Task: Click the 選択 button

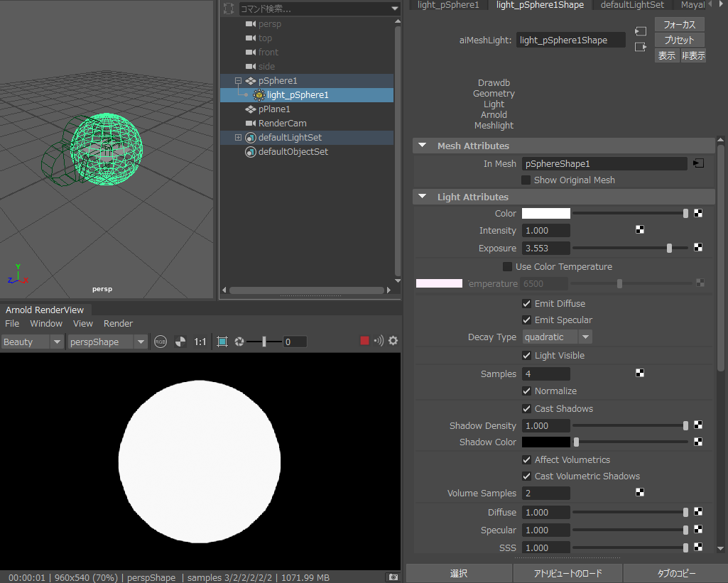Action: [x=459, y=573]
